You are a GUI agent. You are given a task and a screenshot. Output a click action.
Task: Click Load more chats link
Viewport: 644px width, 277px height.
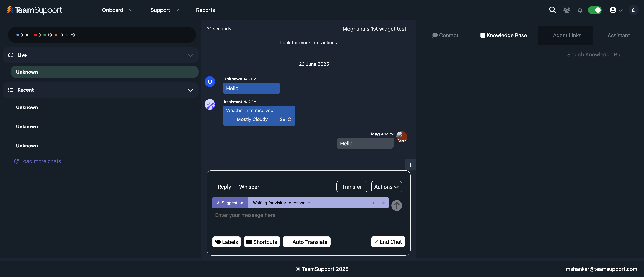click(x=37, y=161)
